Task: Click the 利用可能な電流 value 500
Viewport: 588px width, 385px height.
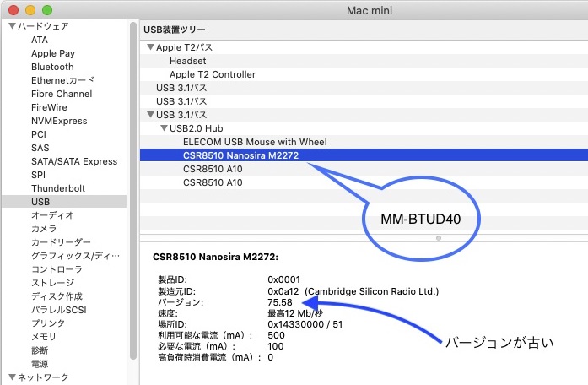Action: click(x=276, y=335)
